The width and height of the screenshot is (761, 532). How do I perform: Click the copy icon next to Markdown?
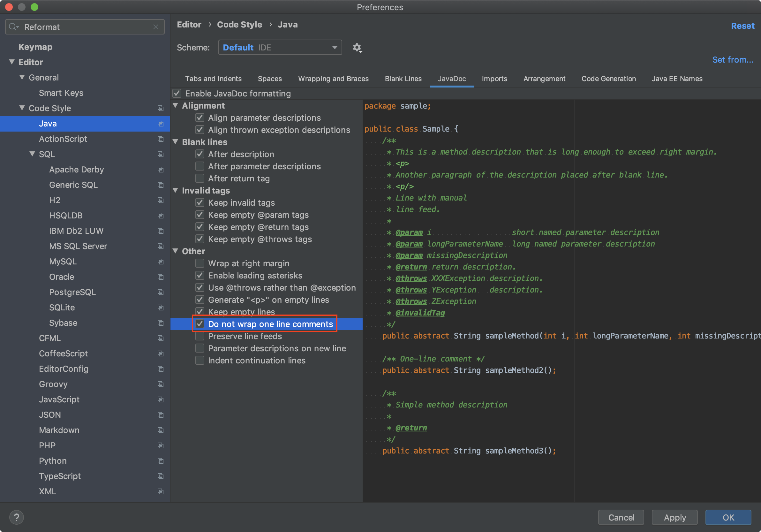click(x=161, y=430)
